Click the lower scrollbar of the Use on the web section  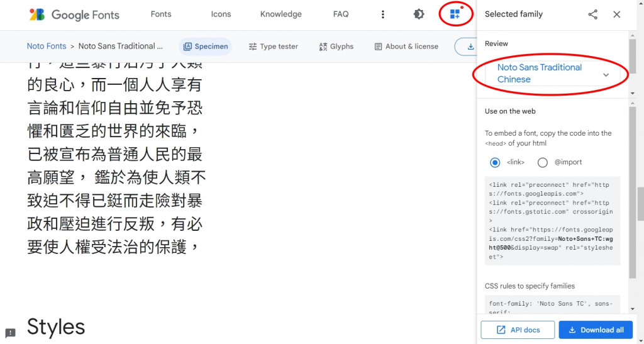[x=633, y=192]
